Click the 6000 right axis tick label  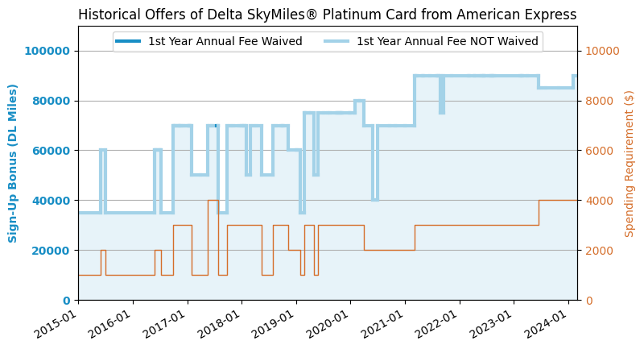[x=599, y=151]
